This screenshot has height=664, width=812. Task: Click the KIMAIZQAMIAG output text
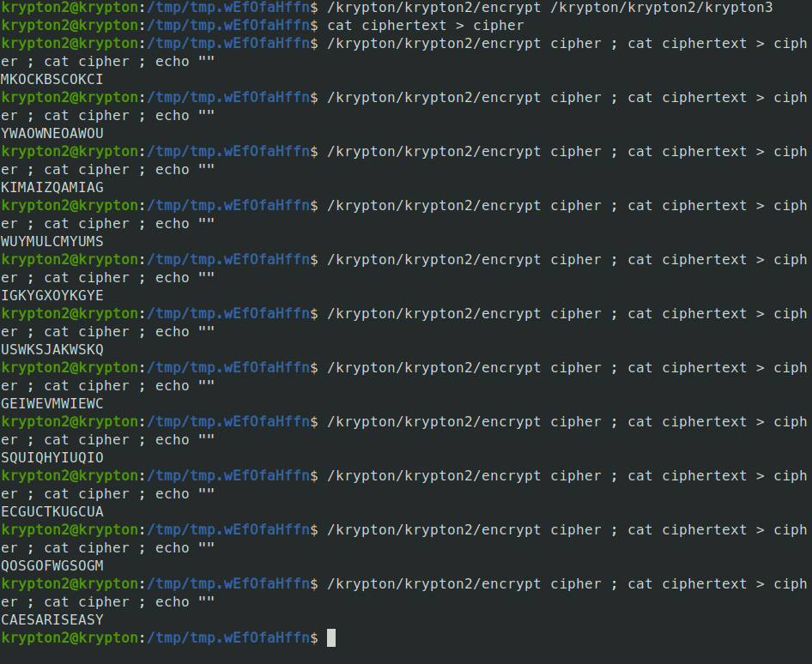pos(52,187)
